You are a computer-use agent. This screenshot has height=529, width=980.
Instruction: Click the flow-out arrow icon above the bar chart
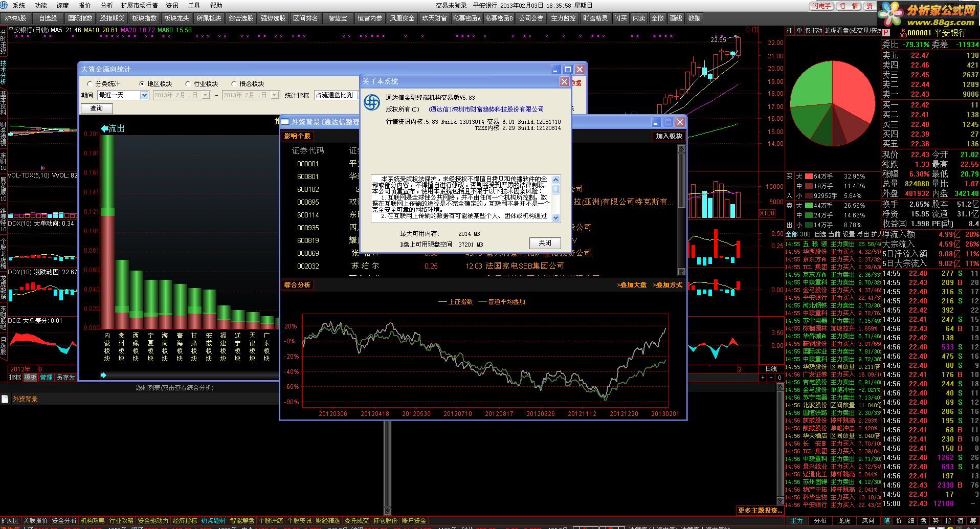coord(105,128)
